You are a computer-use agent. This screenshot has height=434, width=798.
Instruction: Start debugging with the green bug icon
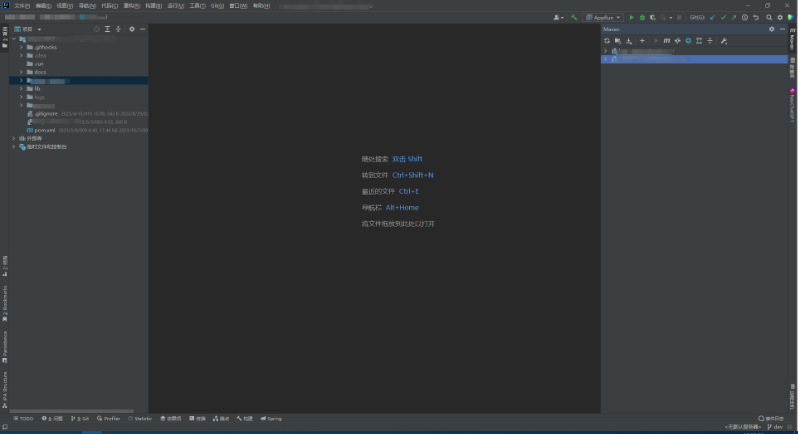click(x=642, y=17)
